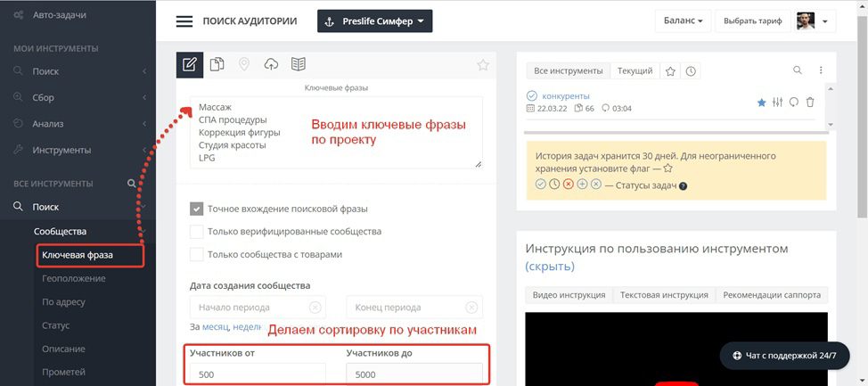Select the open book tab icon

tap(299, 65)
